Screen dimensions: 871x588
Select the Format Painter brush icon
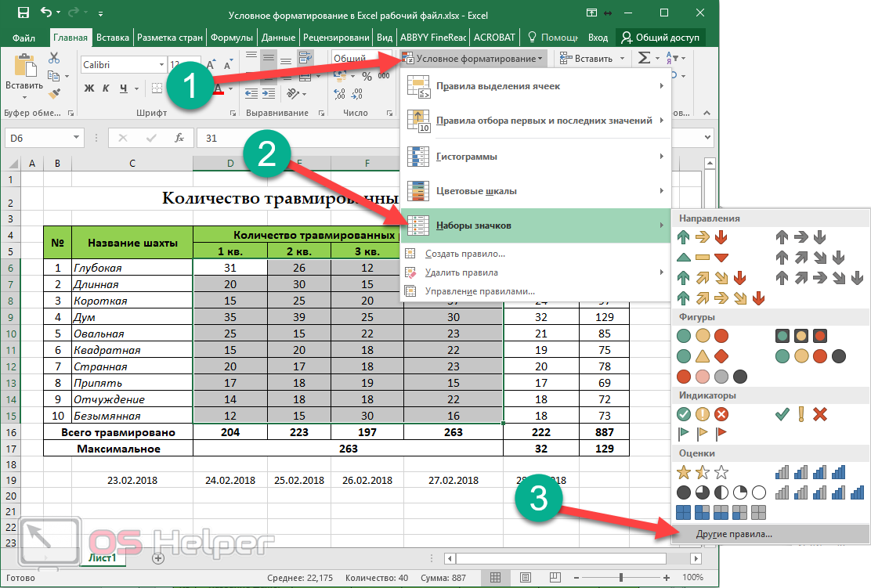click(54, 94)
